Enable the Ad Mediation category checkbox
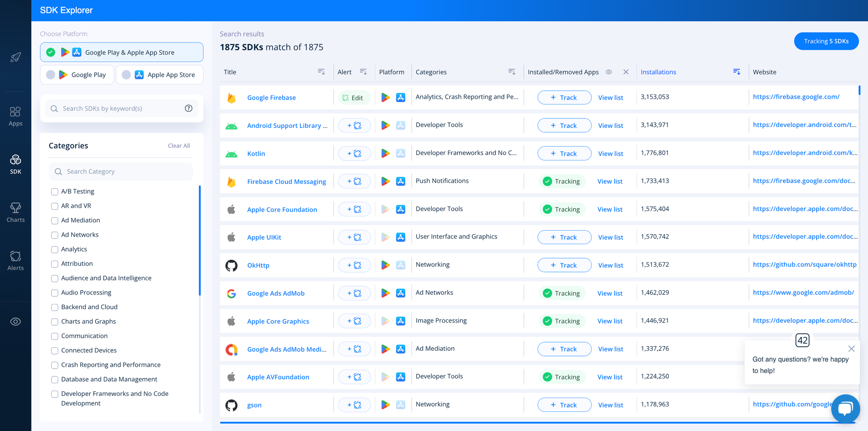The width and height of the screenshot is (868, 431). click(x=55, y=220)
